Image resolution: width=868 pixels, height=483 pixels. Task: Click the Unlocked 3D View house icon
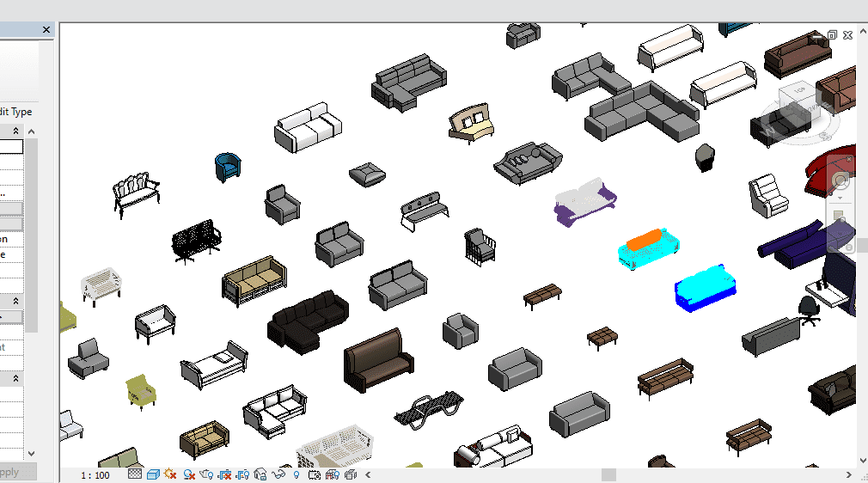pos(260,474)
